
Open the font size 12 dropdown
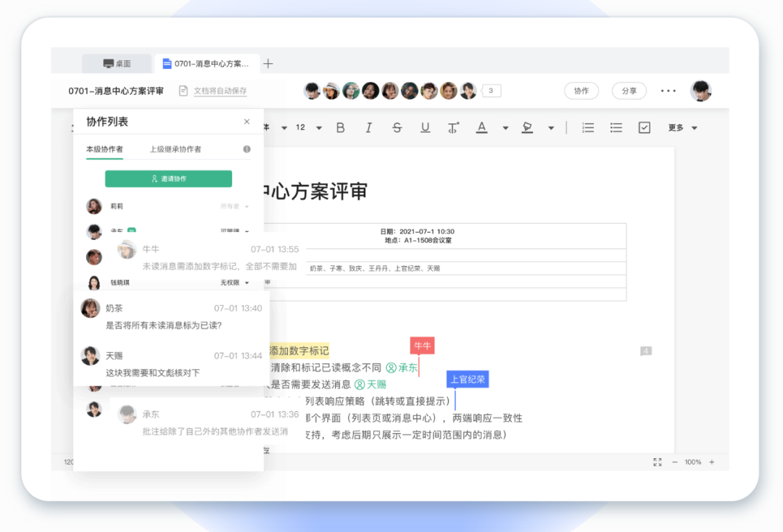318,128
